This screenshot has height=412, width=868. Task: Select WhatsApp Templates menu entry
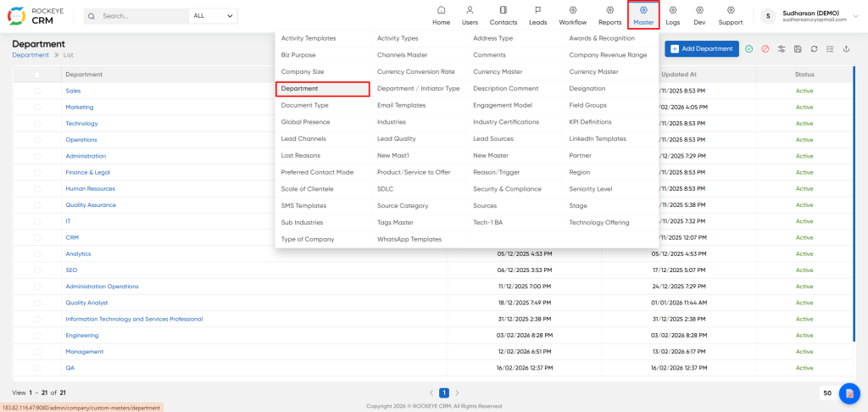click(x=409, y=239)
